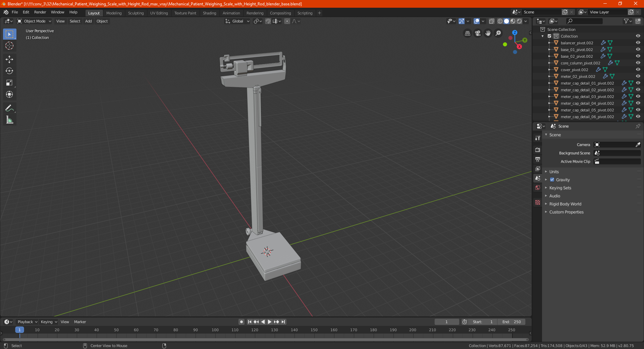Toggle Gravity checkbox
This screenshot has width=644, height=349.
point(552,180)
